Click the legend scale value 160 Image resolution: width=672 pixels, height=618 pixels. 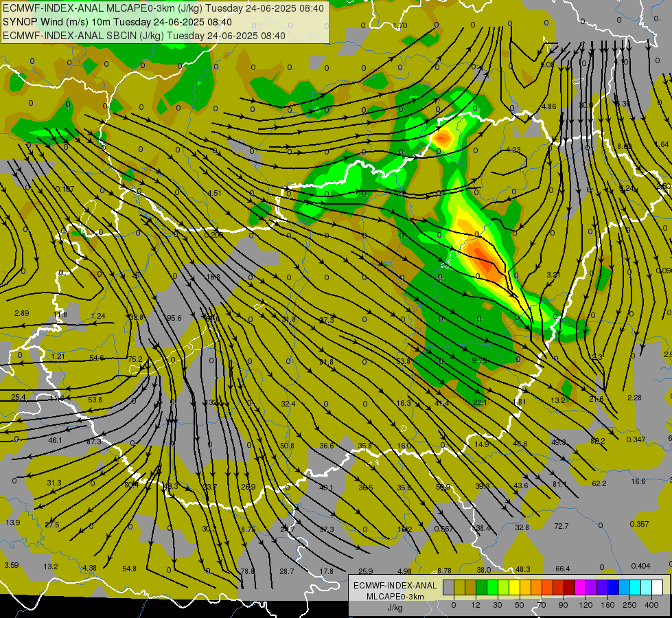tap(607, 605)
